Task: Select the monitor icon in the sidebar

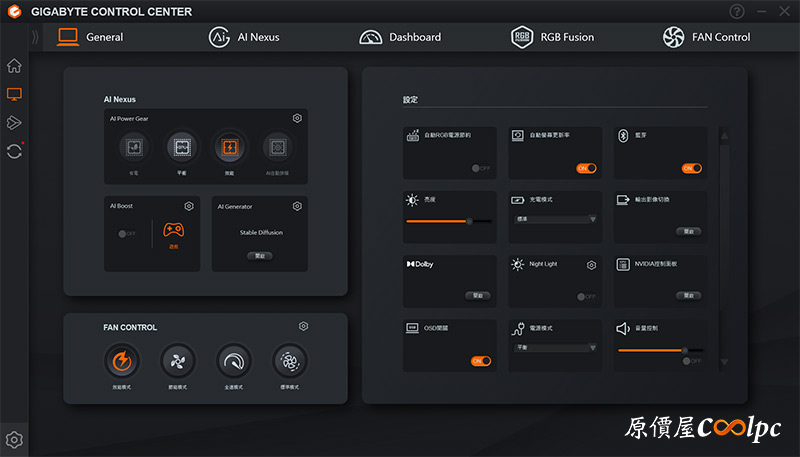Action: pyautogui.click(x=14, y=94)
